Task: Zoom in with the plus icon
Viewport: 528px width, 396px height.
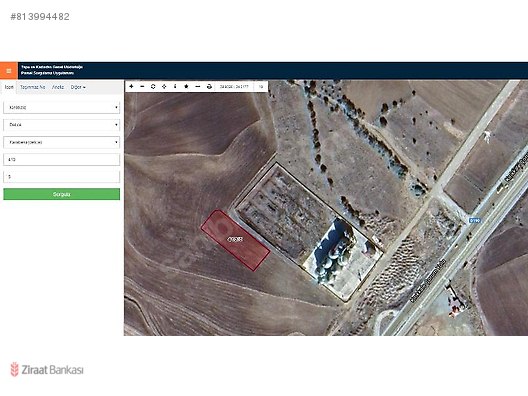Action: tap(131, 87)
